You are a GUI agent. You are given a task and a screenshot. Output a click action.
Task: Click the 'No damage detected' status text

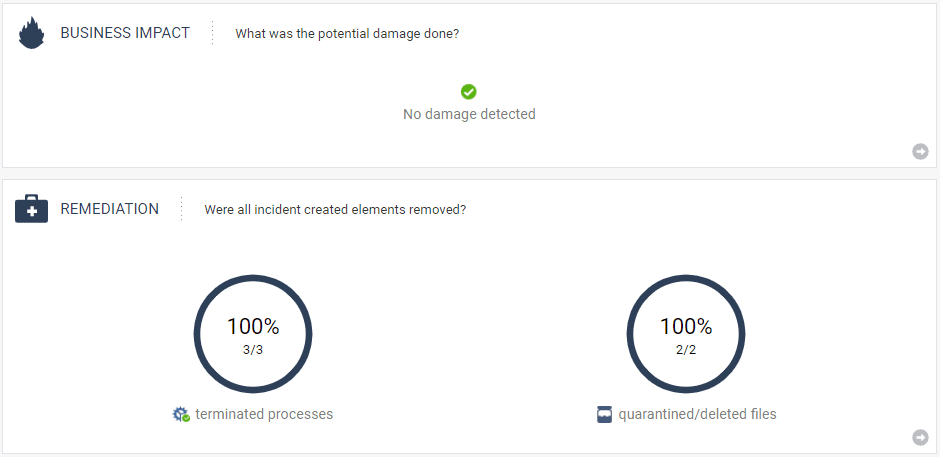(469, 114)
